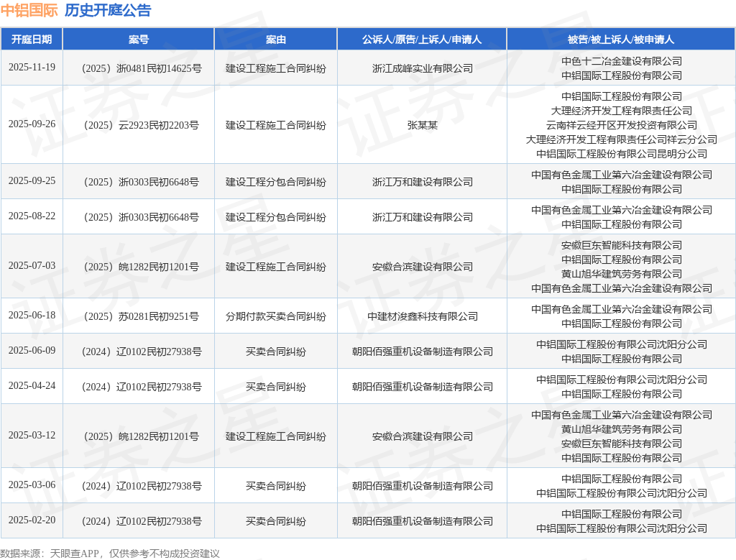Click defendant 大理经济开发工程有限责任公司祥云分公司
Screen dimensions: 736x560
point(622,139)
